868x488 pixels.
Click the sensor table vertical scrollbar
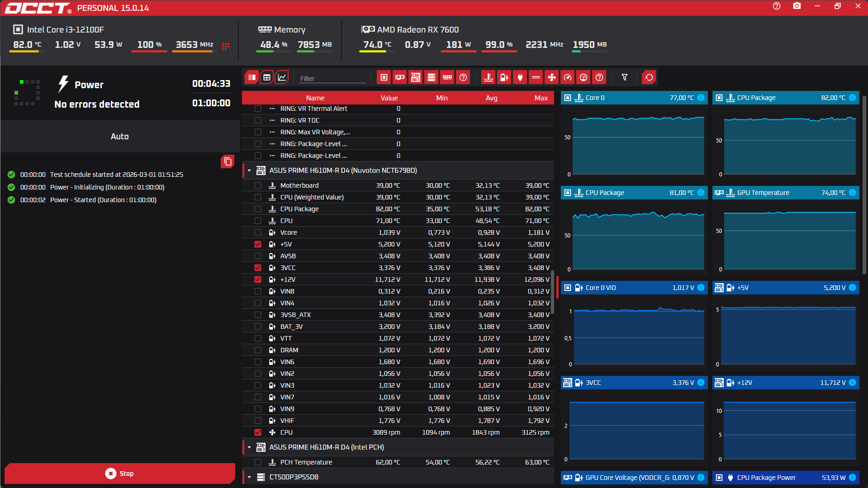point(553,292)
